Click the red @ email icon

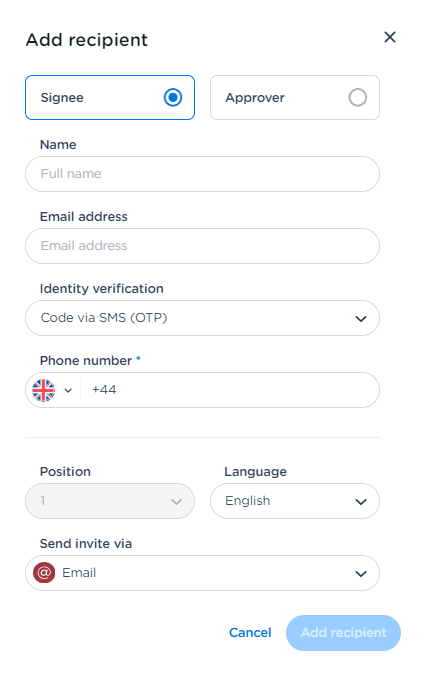[44, 572]
